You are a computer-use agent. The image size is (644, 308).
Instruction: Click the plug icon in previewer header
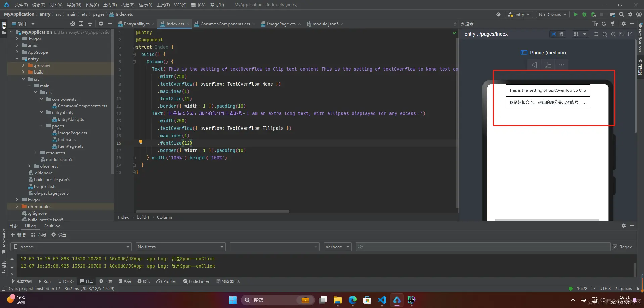point(612,24)
